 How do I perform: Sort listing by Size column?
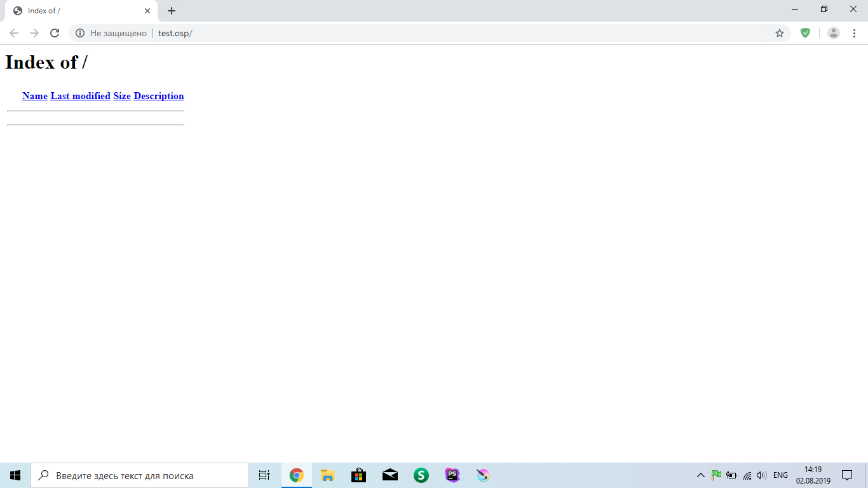[x=122, y=96]
